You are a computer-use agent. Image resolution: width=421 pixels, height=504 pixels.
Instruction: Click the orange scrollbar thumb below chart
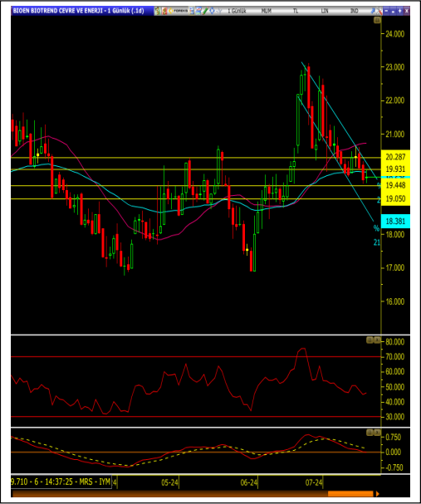pos(350,494)
